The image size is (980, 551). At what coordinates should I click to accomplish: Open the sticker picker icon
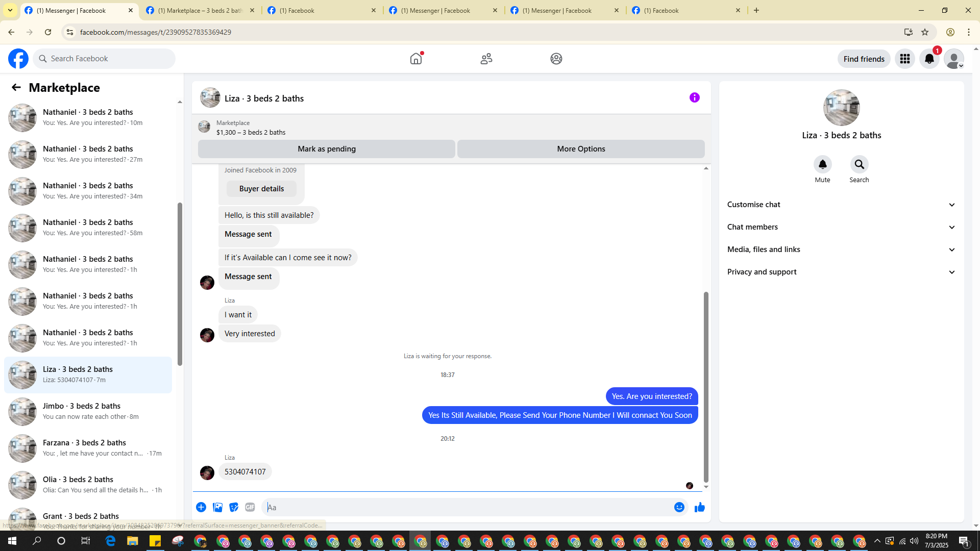click(x=234, y=507)
